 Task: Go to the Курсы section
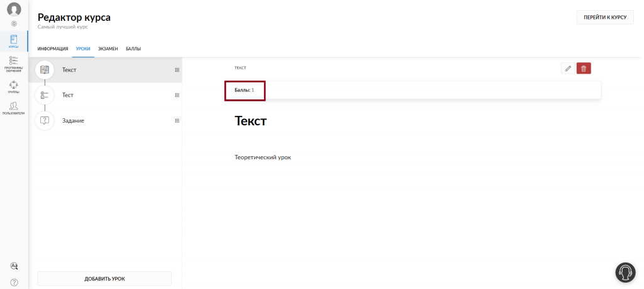14,42
